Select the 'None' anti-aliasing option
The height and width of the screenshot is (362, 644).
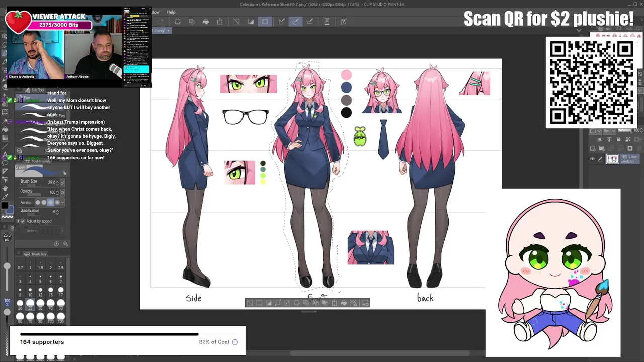pos(38,202)
